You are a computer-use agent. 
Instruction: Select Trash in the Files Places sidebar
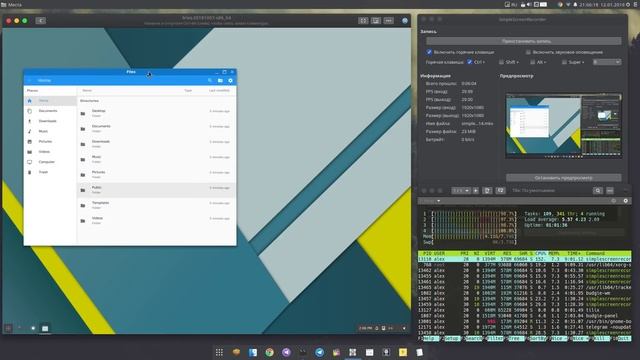(50, 172)
